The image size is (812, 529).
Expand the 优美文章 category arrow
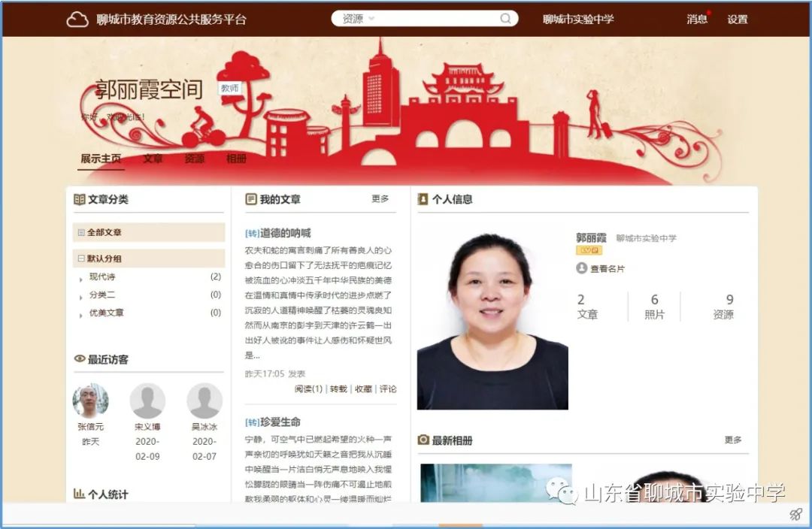[80, 316]
